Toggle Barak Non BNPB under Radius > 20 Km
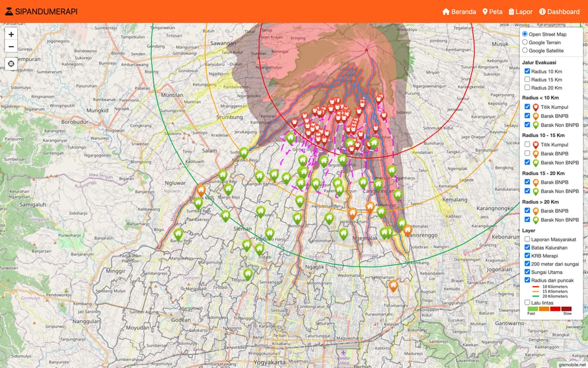The height and width of the screenshot is (368, 588). (527, 219)
